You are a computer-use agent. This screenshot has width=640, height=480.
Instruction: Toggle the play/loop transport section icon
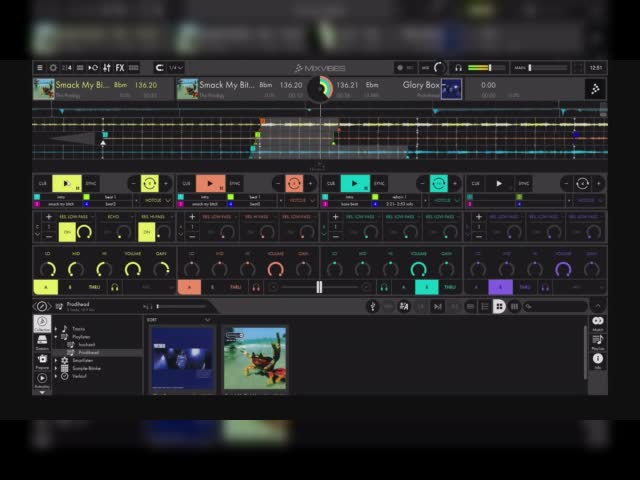coord(93,68)
